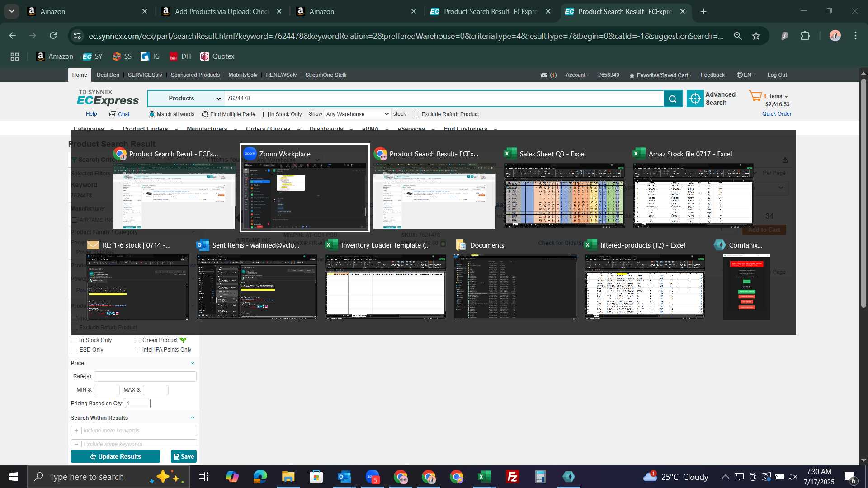Viewport: 868px width, 488px height.
Task: Click Log Out link
Action: click(x=777, y=75)
